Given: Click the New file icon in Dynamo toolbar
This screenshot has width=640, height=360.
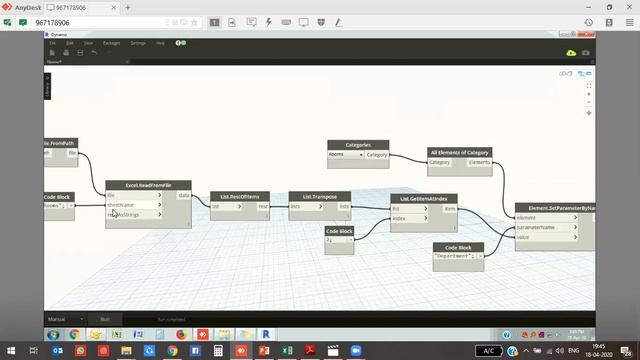Looking at the screenshot, I should coord(52,53).
